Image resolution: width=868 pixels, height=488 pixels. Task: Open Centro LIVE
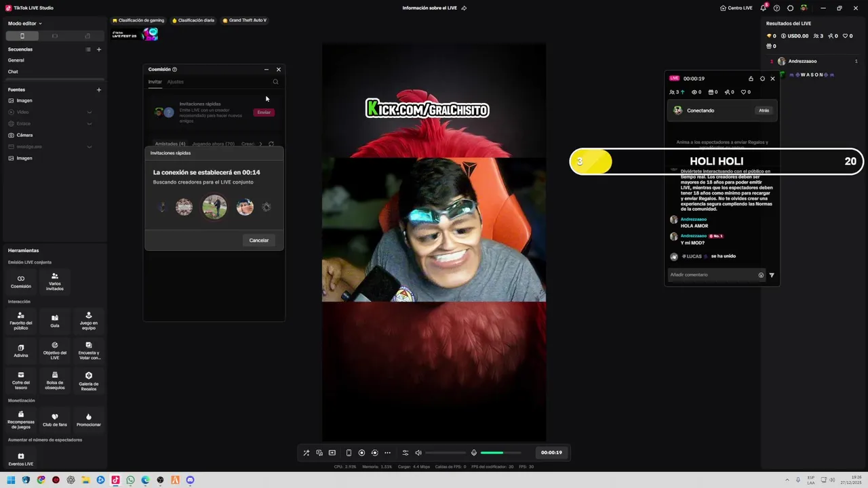[736, 8]
